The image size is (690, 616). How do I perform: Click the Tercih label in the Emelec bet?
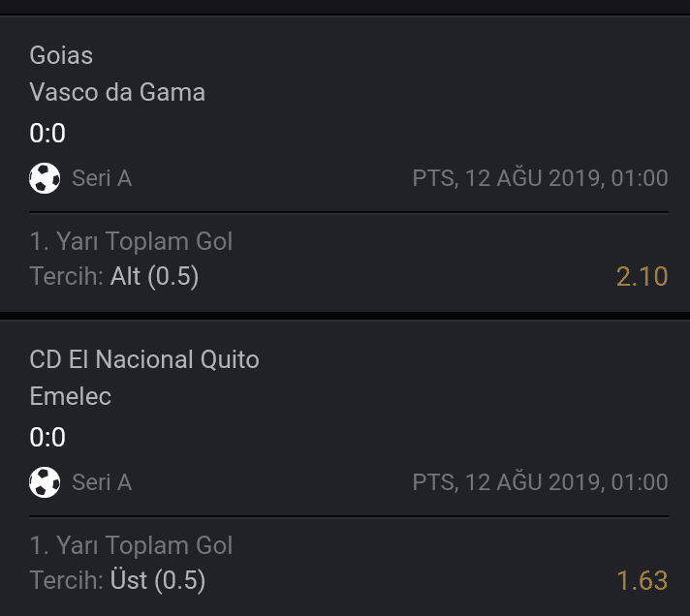tap(67, 580)
